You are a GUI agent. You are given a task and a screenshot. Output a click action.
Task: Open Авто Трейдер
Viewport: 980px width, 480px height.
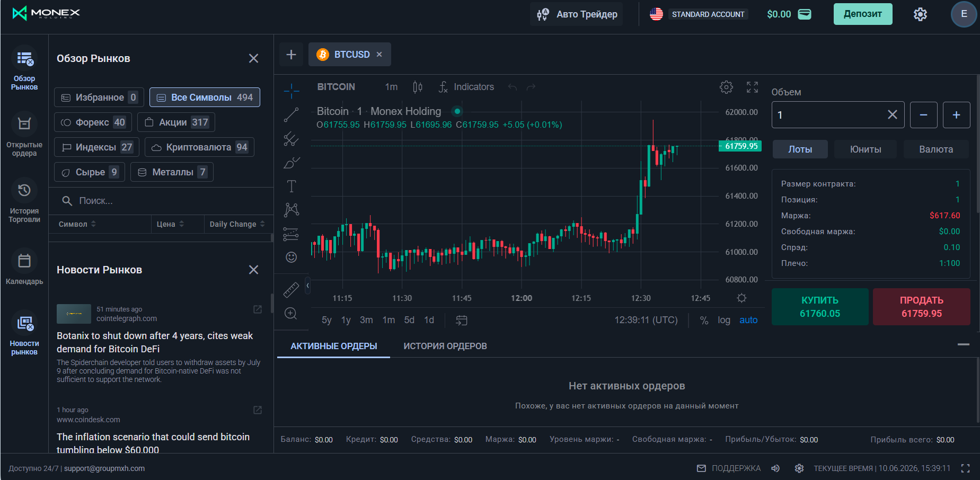(577, 14)
